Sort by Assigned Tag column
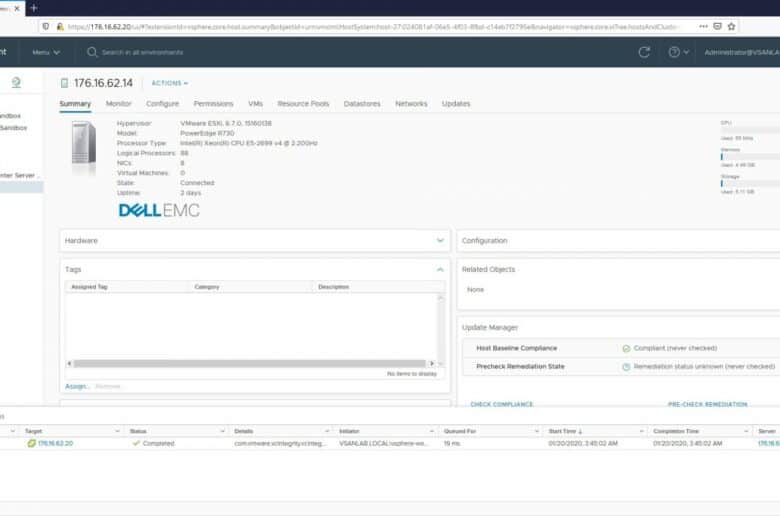780x516 pixels. (89, 287)
